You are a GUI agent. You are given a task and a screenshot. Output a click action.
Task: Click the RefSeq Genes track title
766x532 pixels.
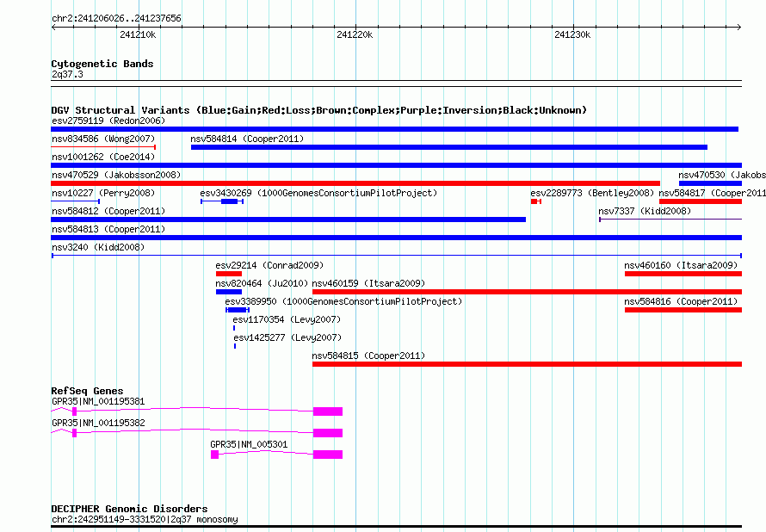pyautogui.click(x=88, y=391)
